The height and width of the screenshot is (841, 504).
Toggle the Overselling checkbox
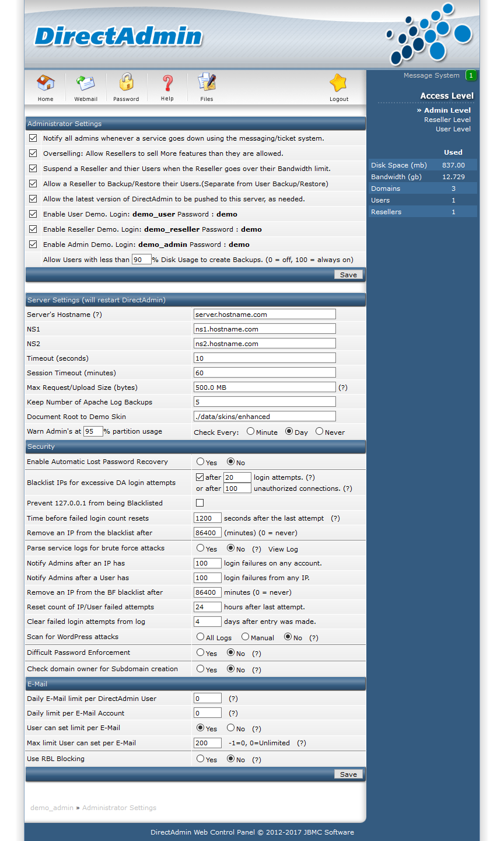click(33, 153)
